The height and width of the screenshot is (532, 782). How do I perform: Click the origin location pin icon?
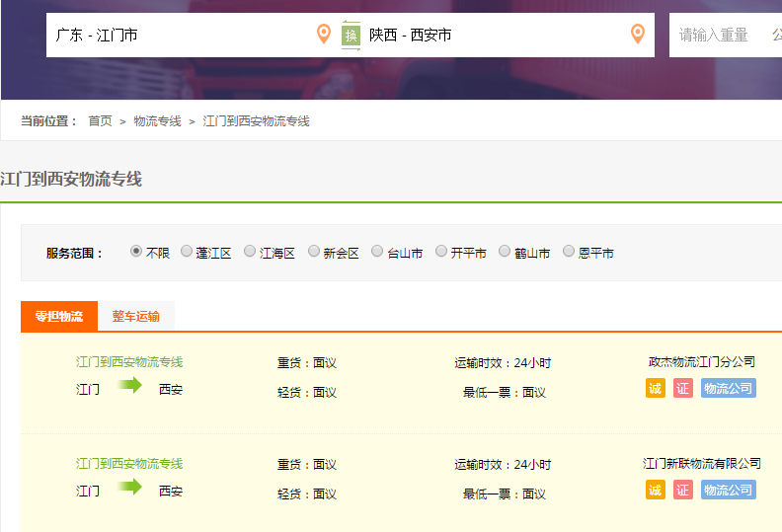(x=324, y=34)
